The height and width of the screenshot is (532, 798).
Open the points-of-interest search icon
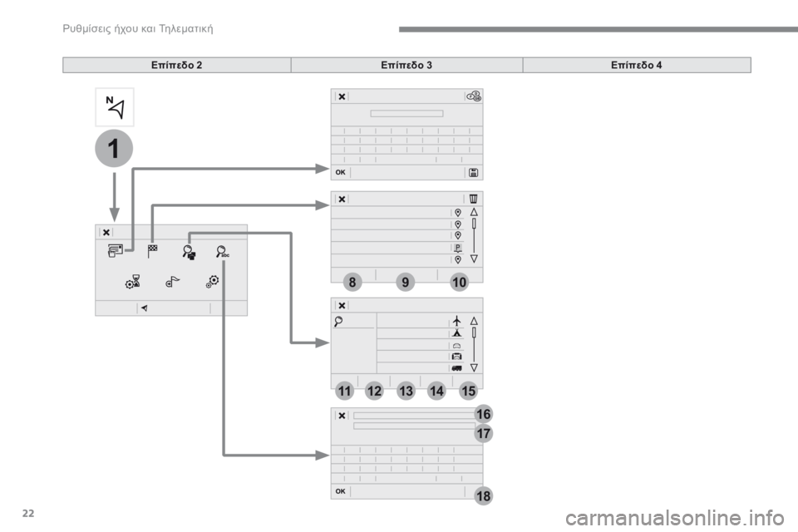coord(189,251)
